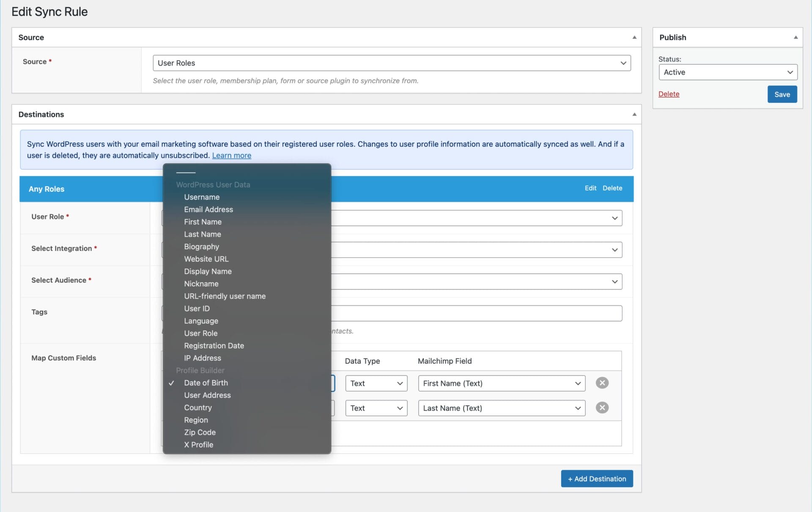The width and height of the screenshot is (812, 512).
Task: Open the Learn more link
Action: 231,155
